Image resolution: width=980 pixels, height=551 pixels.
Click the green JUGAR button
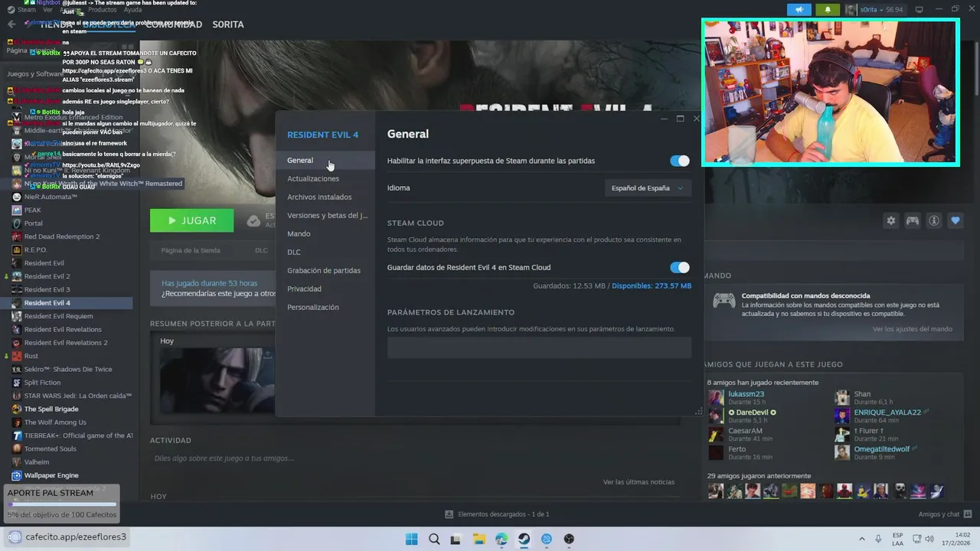click(x=191, y=220)
